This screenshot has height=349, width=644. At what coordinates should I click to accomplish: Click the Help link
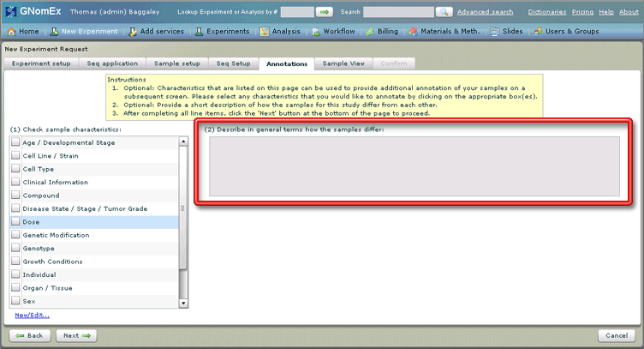coord(606,12)
